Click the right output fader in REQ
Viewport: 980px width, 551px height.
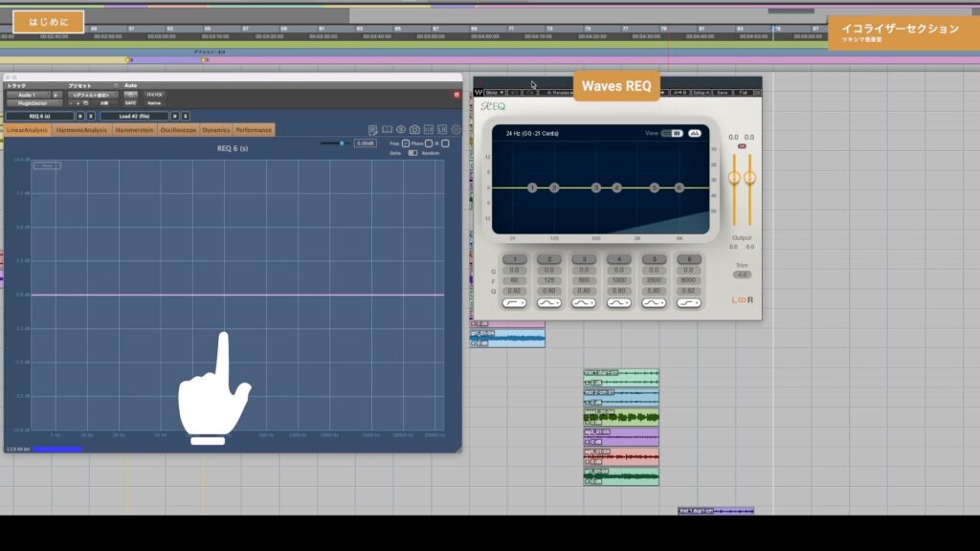[x=749, y=178]
